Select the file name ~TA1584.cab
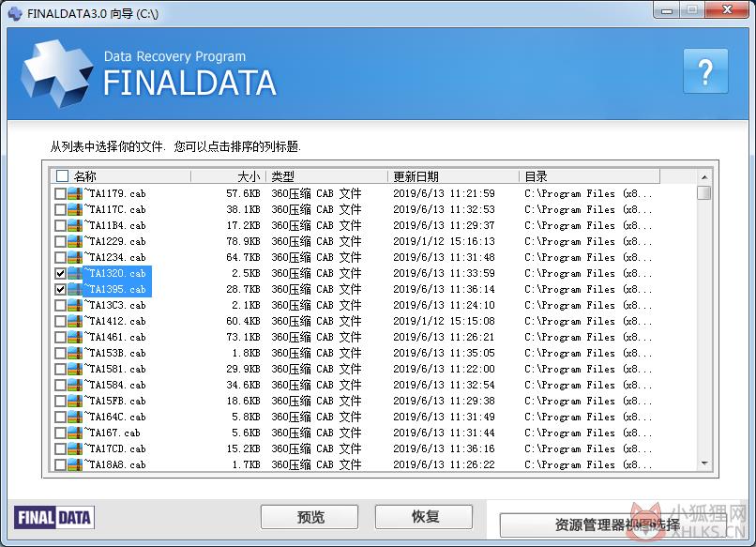 click(x=114, y=385)
